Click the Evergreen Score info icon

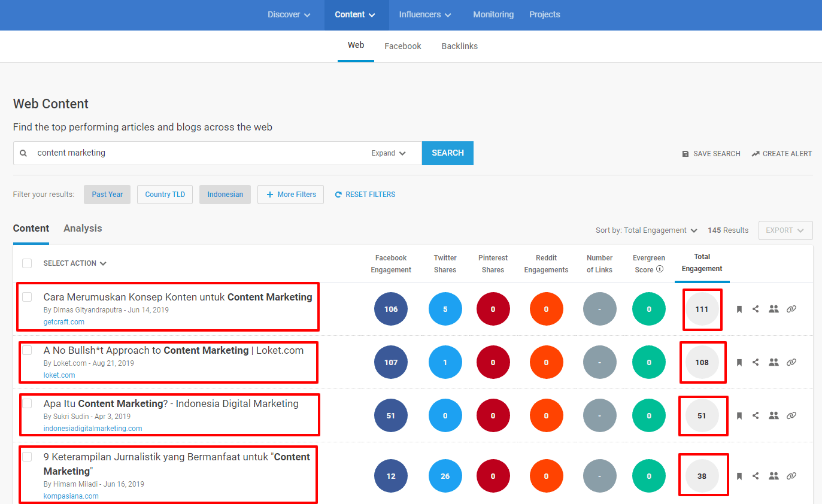pyautogui.click(x=660, y=269)
